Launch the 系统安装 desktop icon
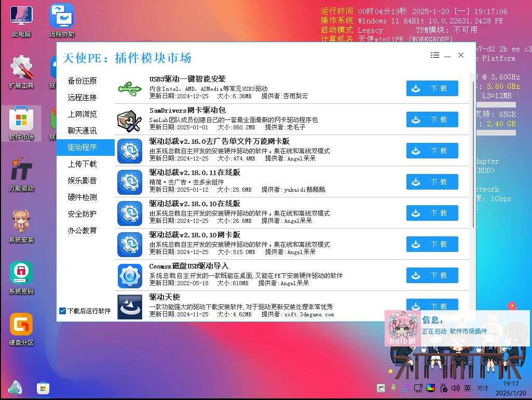 point(21,226)
